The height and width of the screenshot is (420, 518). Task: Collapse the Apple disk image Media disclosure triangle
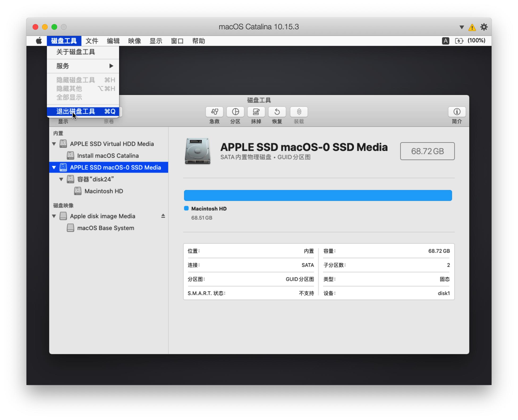54,216
